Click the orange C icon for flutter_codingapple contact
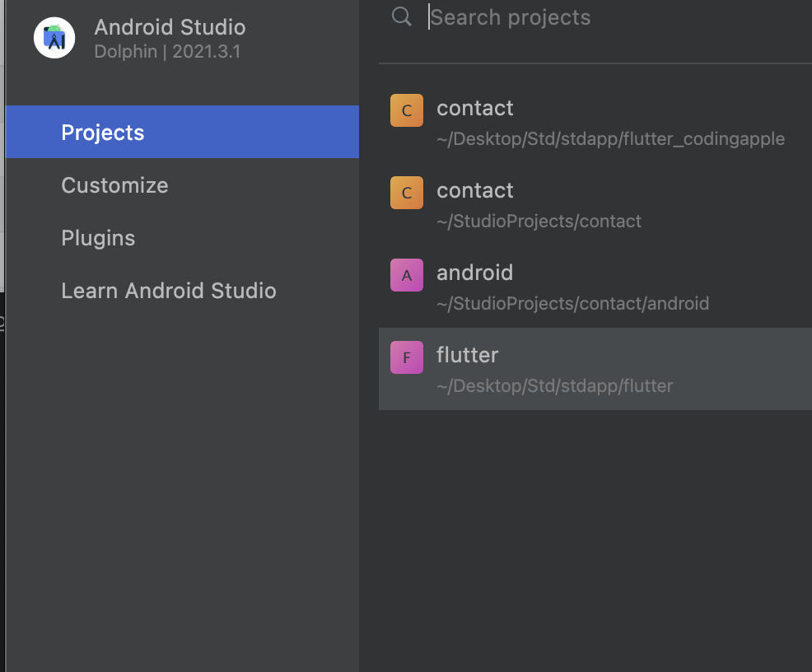 click(x=407, y=110)
